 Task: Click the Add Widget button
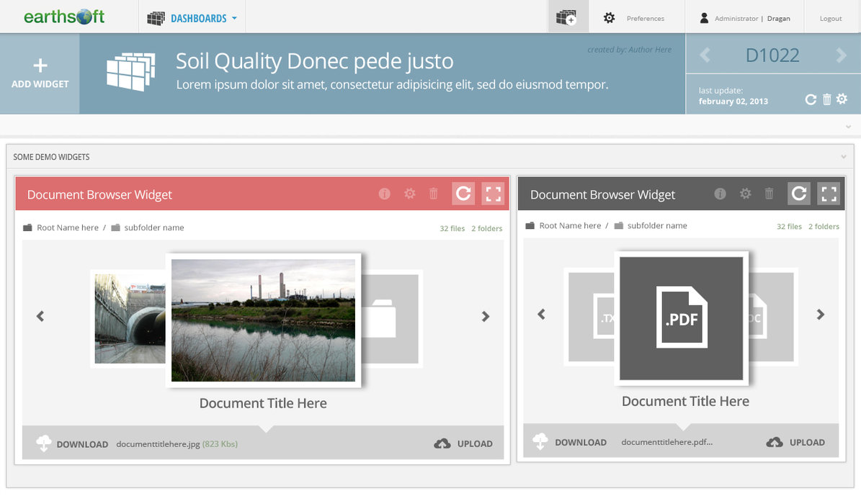[x=40, y=73]
